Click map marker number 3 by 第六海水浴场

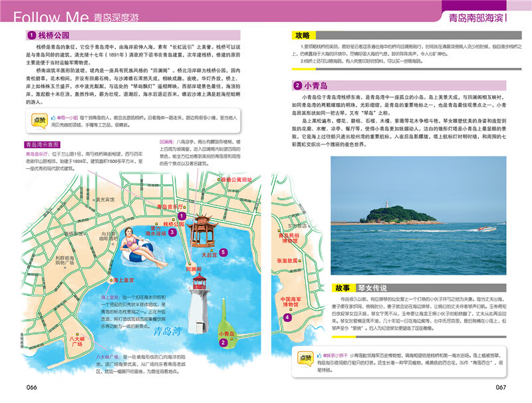click(172, 232)
